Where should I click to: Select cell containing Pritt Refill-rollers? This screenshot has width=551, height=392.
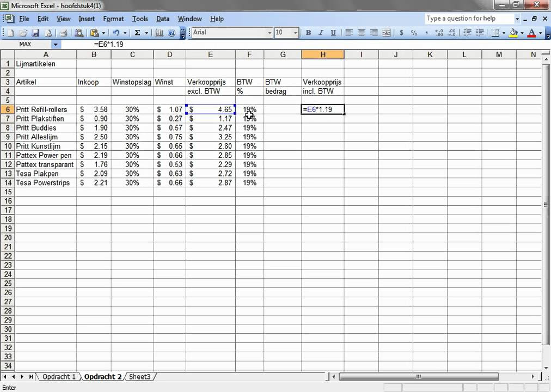46,109
